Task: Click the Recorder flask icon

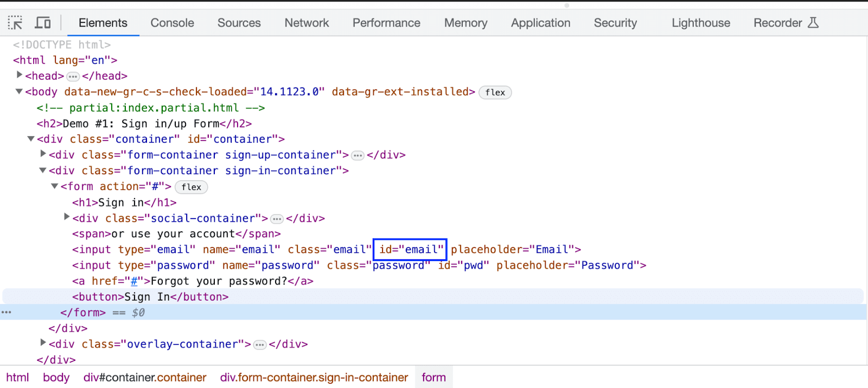Action: (813, 23)
